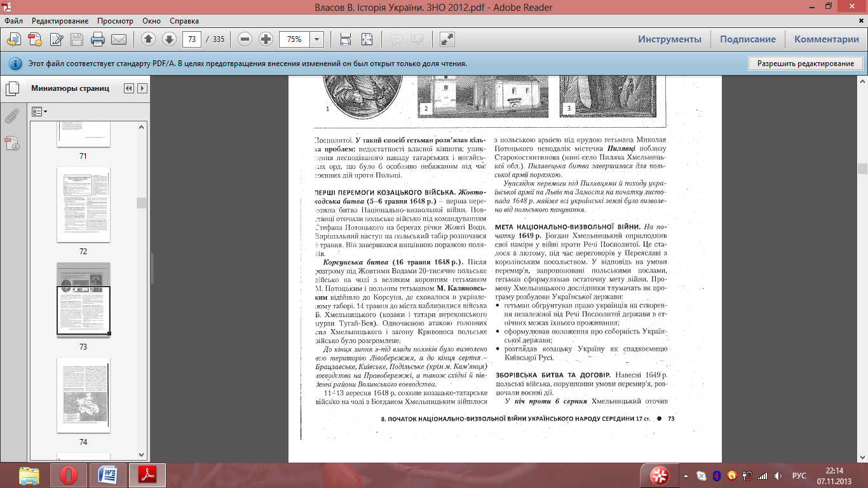Viewport: 868px width, 488px height.
Task: Zoom out with the minus button
Action: tap(245, 39)
